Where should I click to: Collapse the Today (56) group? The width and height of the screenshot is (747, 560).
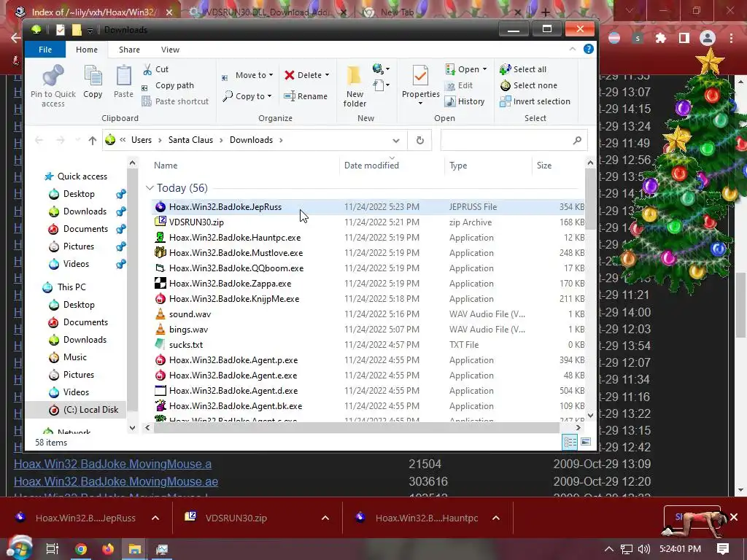150,187
